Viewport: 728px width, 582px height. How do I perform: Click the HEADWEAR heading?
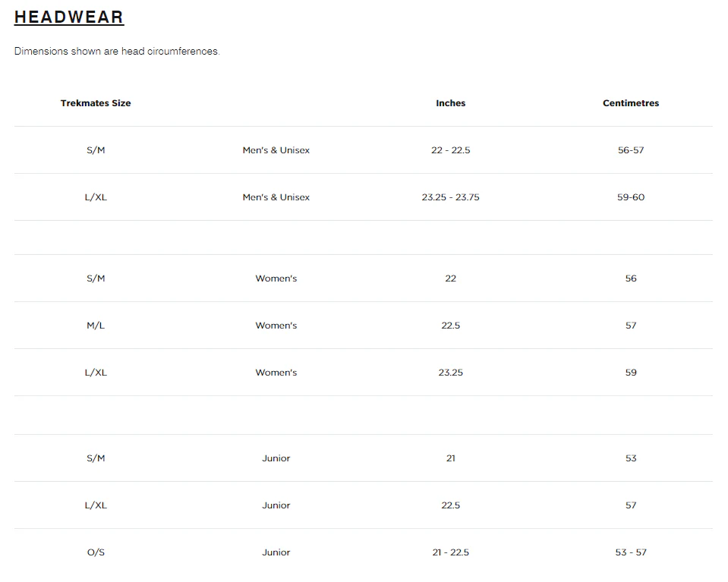coord(69,17)
